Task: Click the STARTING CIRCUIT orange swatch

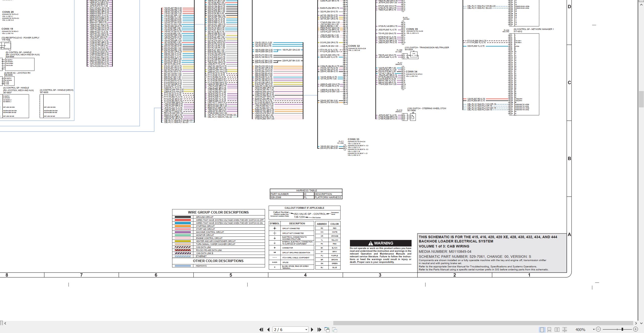Action: point(183,226)
